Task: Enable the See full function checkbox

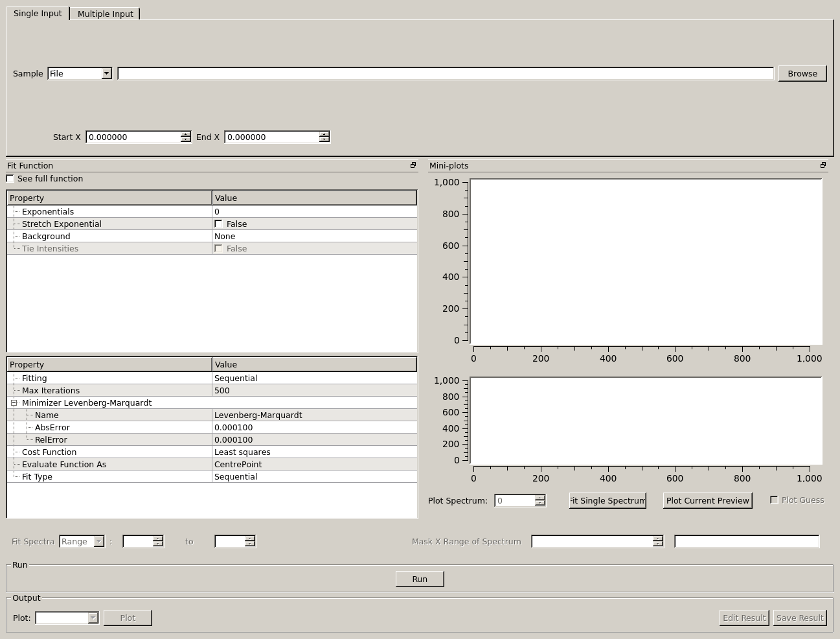Action: point(10,179)
